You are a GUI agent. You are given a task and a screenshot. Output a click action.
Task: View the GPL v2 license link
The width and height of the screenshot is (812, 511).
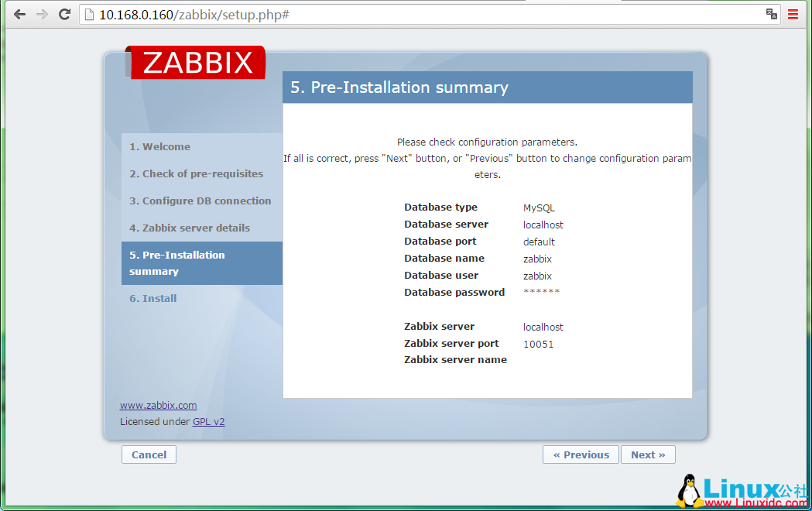click(x=208, y=421)
